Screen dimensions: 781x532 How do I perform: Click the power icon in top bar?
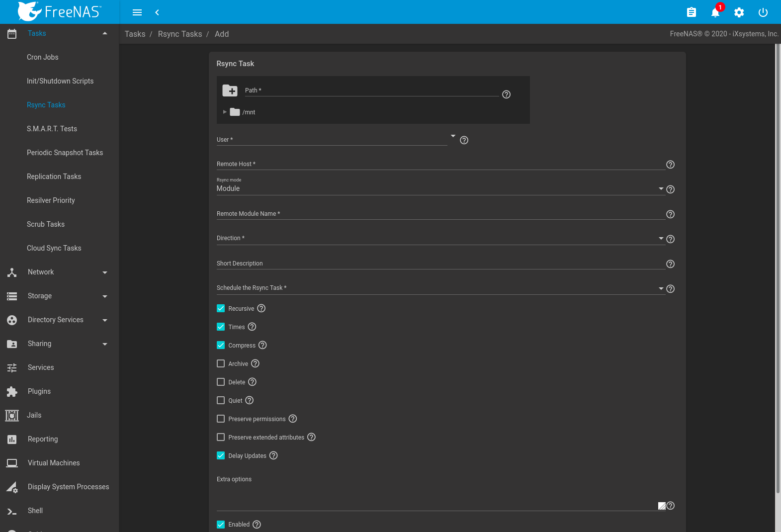[763, 12]
